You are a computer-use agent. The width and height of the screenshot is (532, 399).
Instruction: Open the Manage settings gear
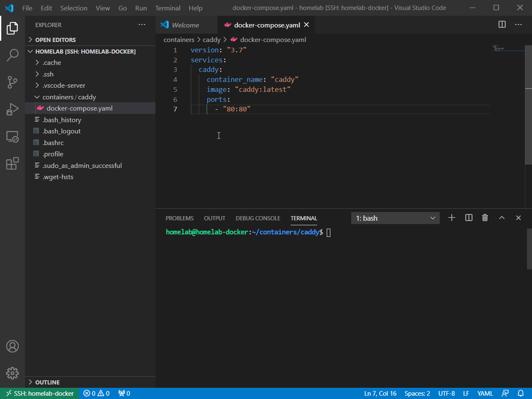tap(12, 373)
